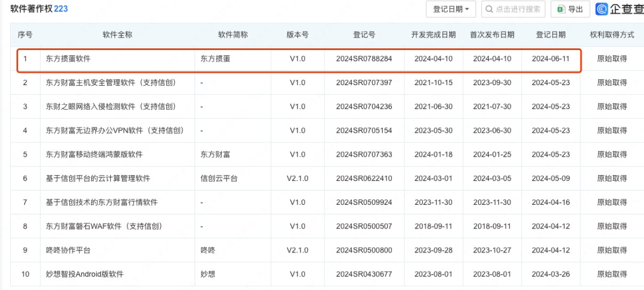Click the magnifier icon in search box
Viewport: 644px width, 290px height.
click(489, 9)
